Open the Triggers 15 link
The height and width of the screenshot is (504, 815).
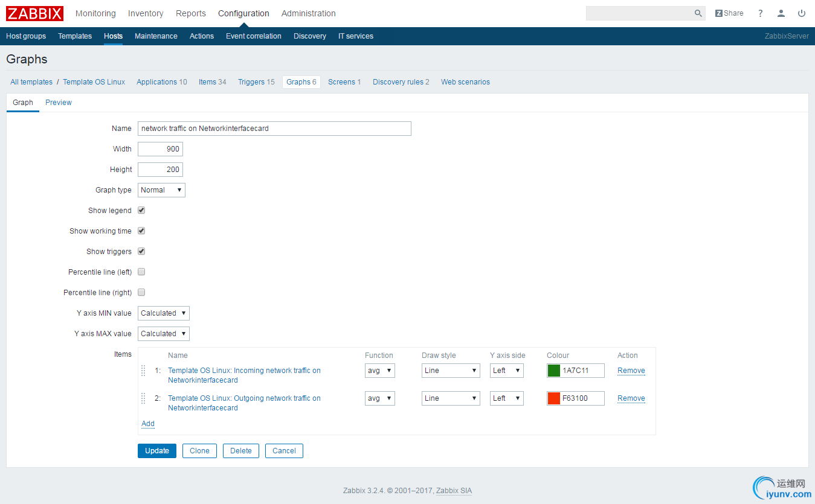[256, 82]
